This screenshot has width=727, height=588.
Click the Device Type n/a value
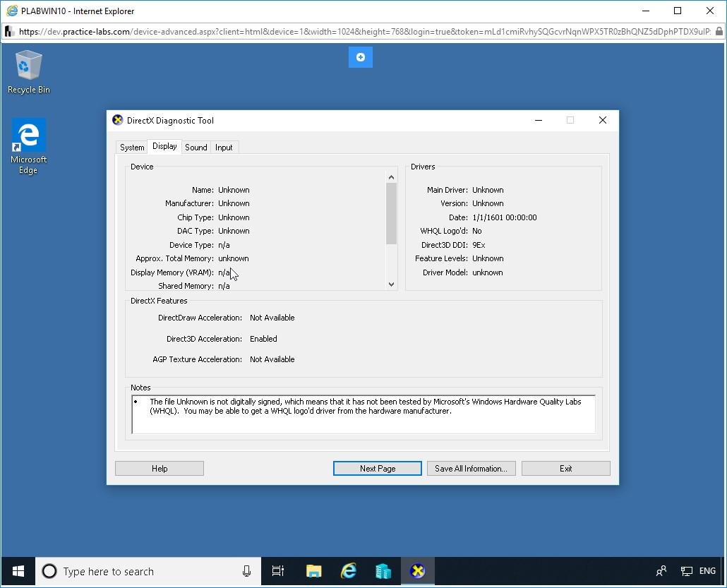(224, 245)
